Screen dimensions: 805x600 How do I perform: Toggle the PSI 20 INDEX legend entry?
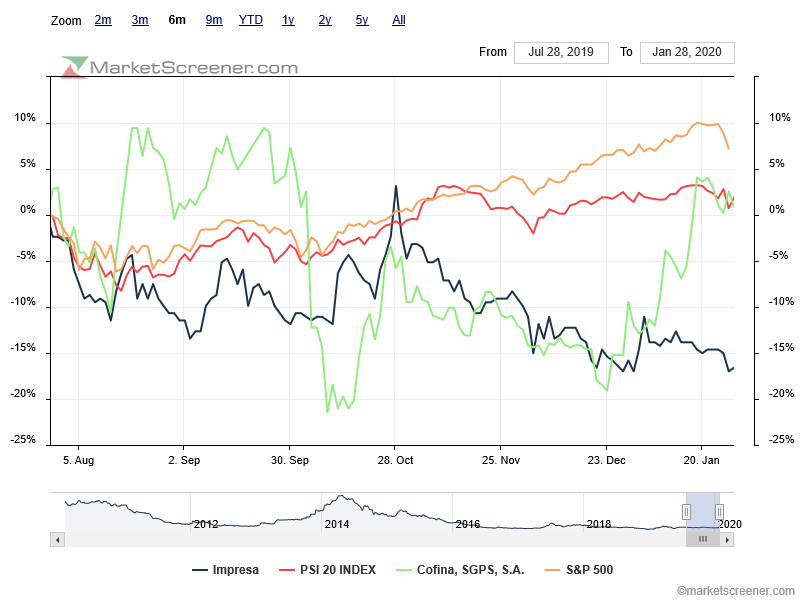click(x=328, y=570)
